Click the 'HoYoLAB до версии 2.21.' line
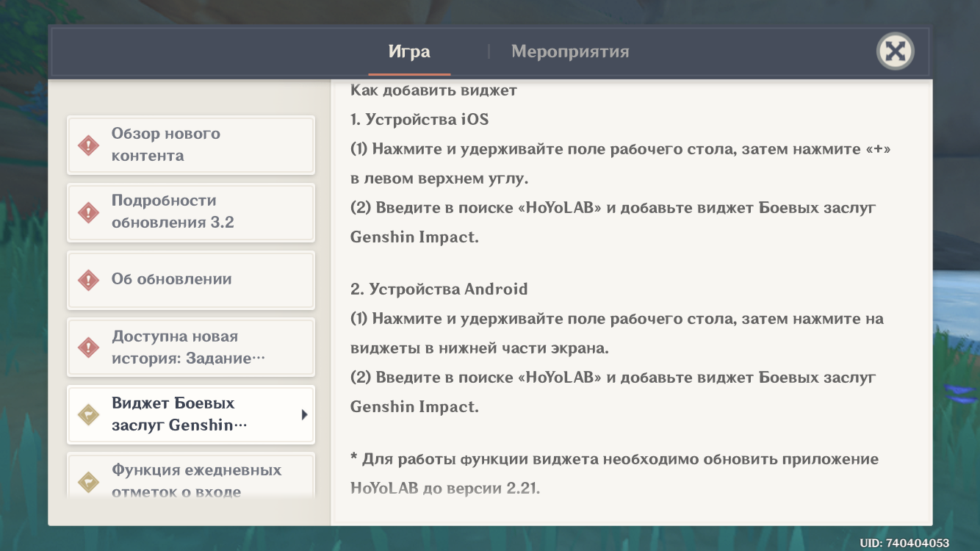This screenshot has height=551, width=980. (x=445, y=487)
